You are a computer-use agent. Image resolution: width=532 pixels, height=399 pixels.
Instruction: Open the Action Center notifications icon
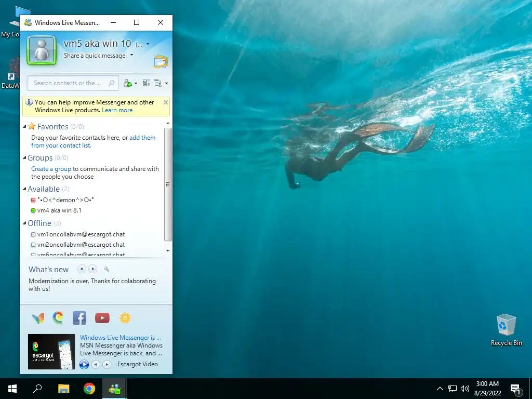pos(515,389)
